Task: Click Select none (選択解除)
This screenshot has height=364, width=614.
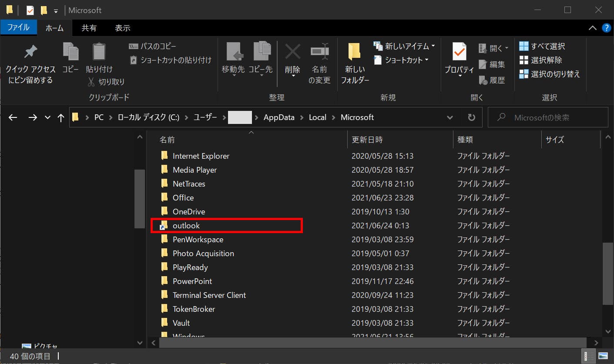Action: pos(541,60)
